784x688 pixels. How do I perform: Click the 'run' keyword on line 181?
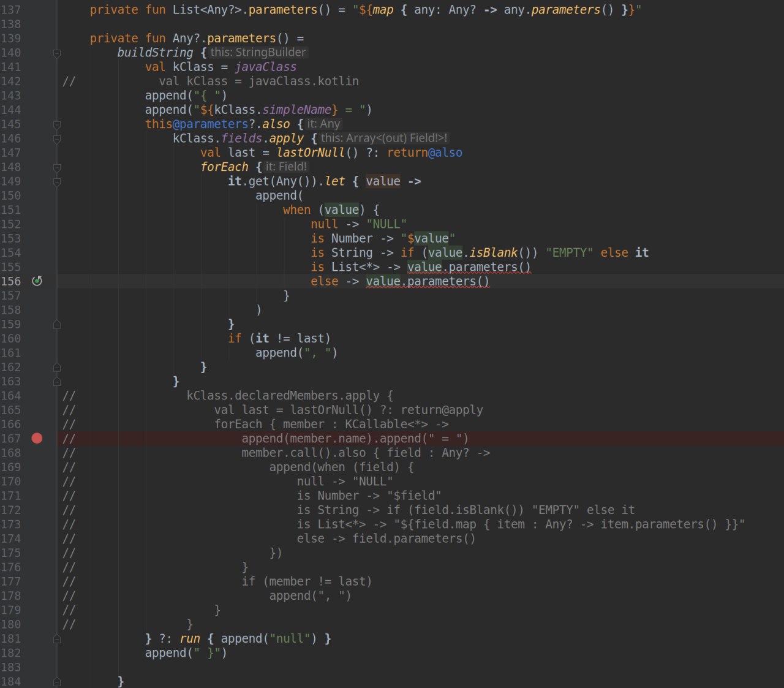(x=190, y=638)
